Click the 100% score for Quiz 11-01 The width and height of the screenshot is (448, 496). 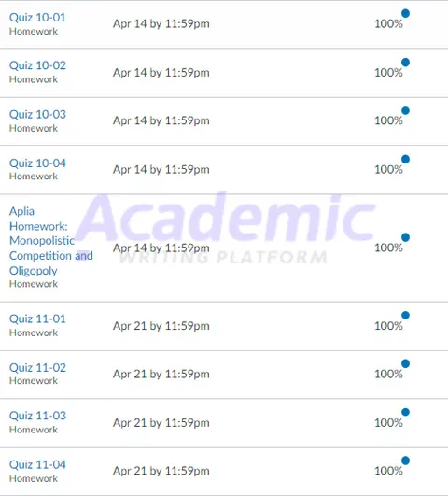click(x=388, y=326)
